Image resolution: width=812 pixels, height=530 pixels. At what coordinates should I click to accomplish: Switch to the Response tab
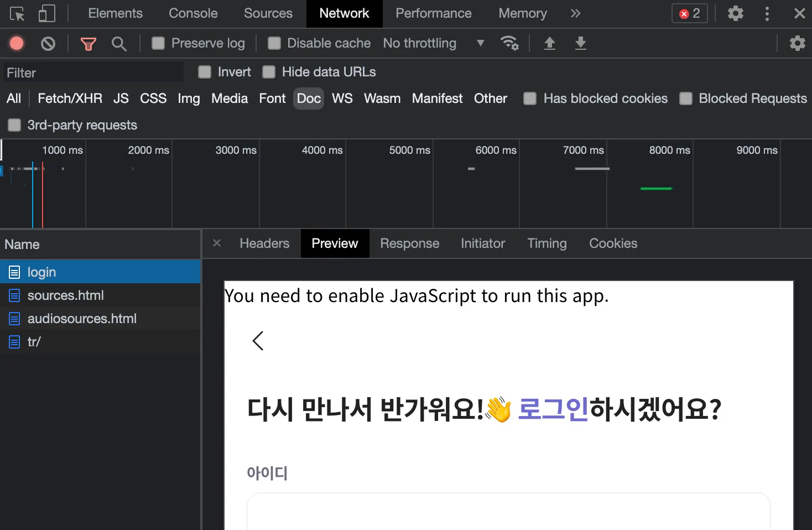(409, 243)
